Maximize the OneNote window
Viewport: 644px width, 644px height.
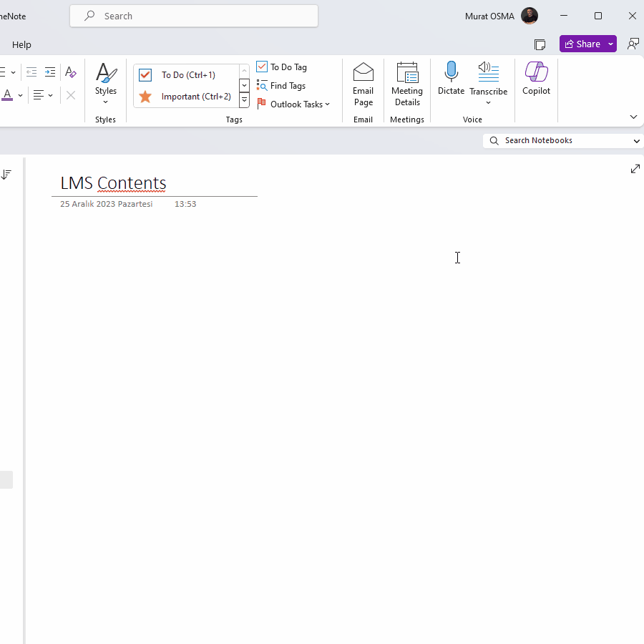(598, 16)
